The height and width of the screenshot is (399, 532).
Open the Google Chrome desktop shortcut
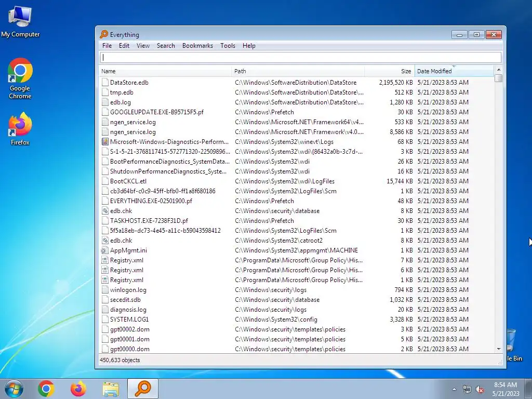point(20,79)
